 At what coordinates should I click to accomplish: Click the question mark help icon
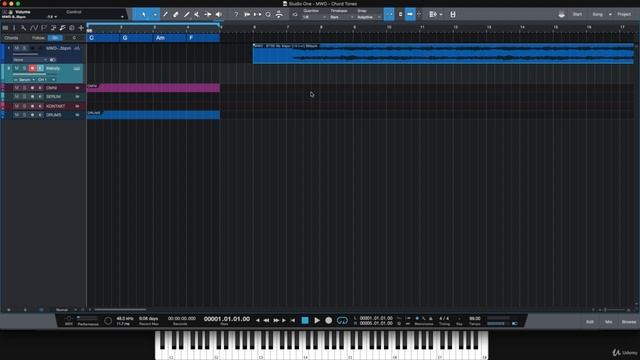pos(236,14)
